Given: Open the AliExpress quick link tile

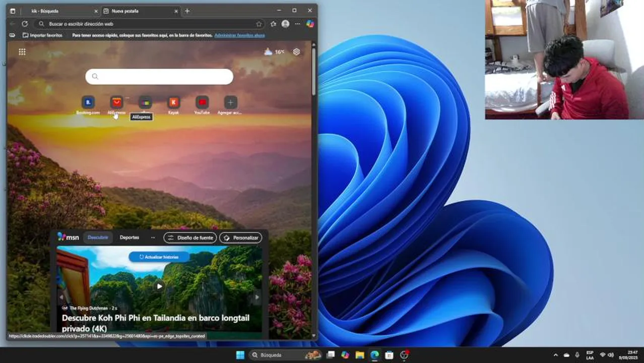Looking at the screenshot, I should point(116,106).
